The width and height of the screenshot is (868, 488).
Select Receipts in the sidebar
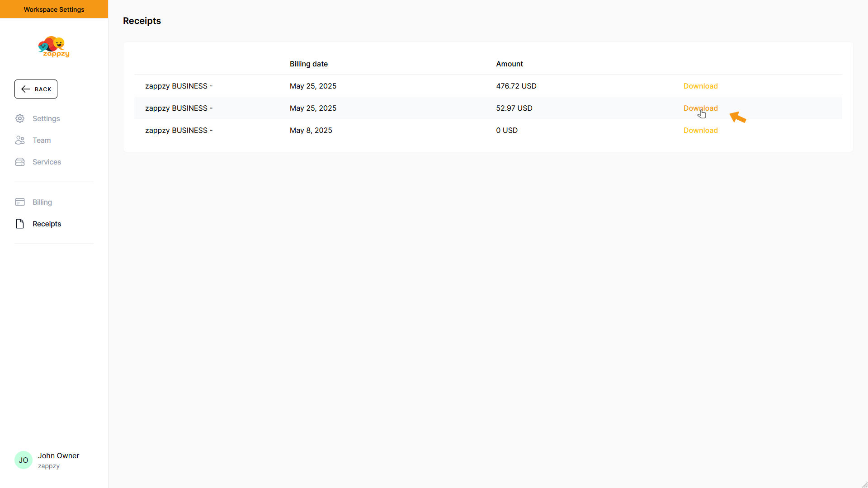tap(47, 224)
